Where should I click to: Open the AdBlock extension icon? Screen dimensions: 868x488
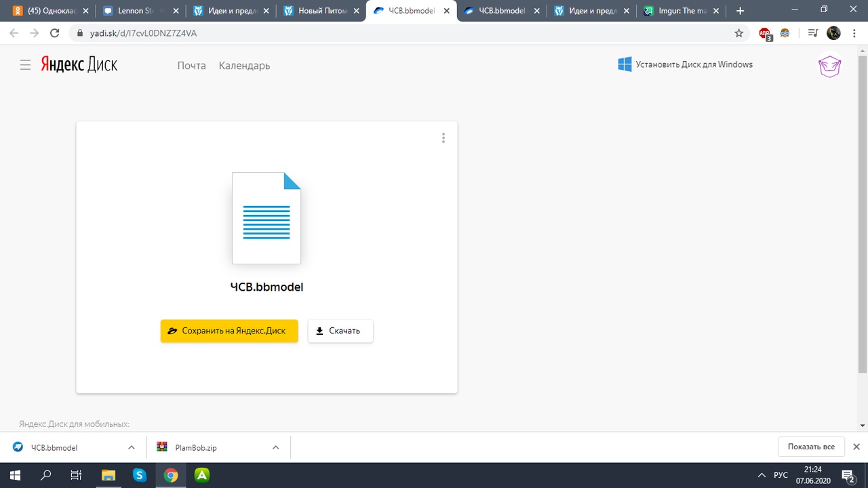click(765, 33)
